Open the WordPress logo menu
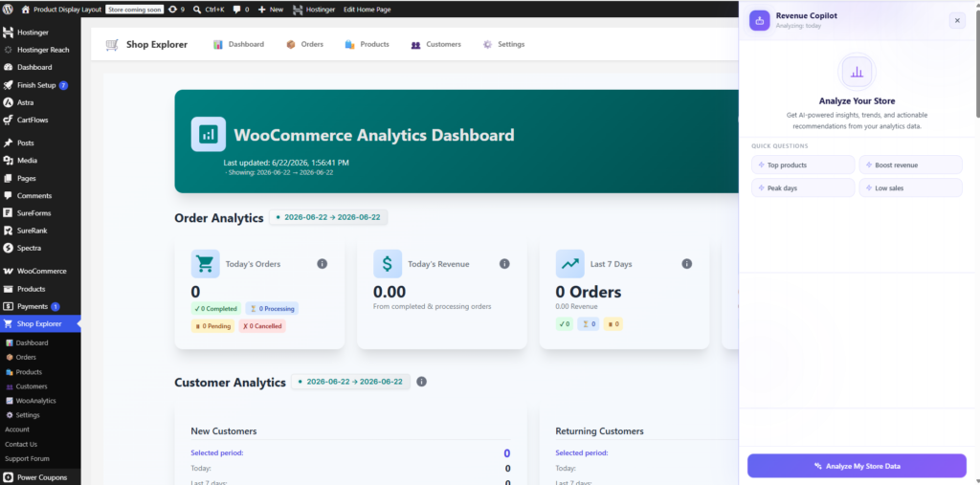The image size is (980, 485). [x=8, y=10]
